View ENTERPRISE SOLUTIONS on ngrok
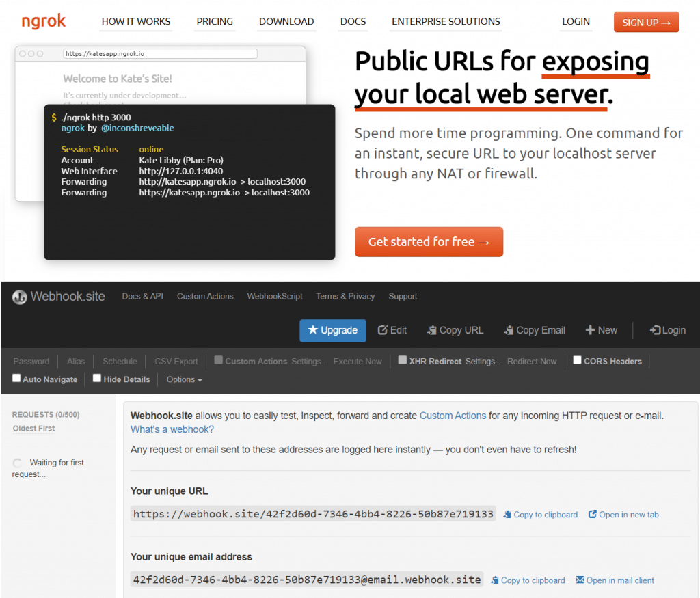 coord(446,21)
